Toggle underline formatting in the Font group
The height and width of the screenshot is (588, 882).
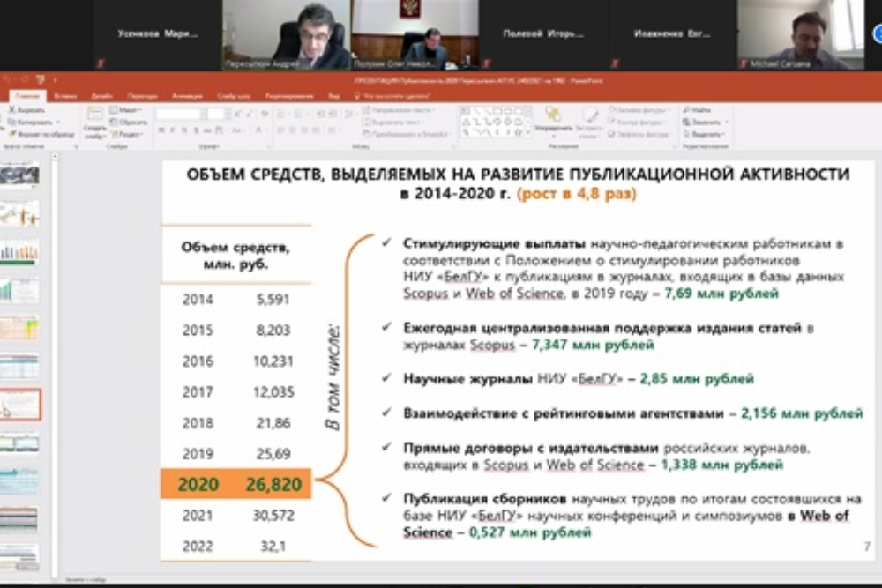[183, 131]
